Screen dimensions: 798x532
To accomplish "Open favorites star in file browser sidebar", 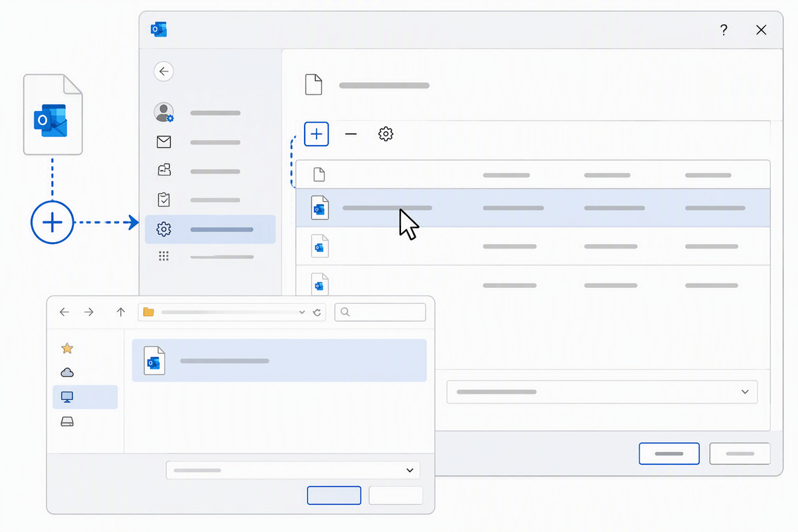I will tap(67, 348).
